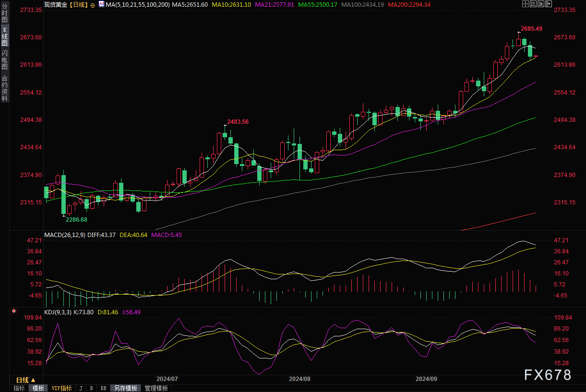Screen dimensions: 586x392
Task: Click the circled plus next to 日线 title
Action: [x=93, y=4]
